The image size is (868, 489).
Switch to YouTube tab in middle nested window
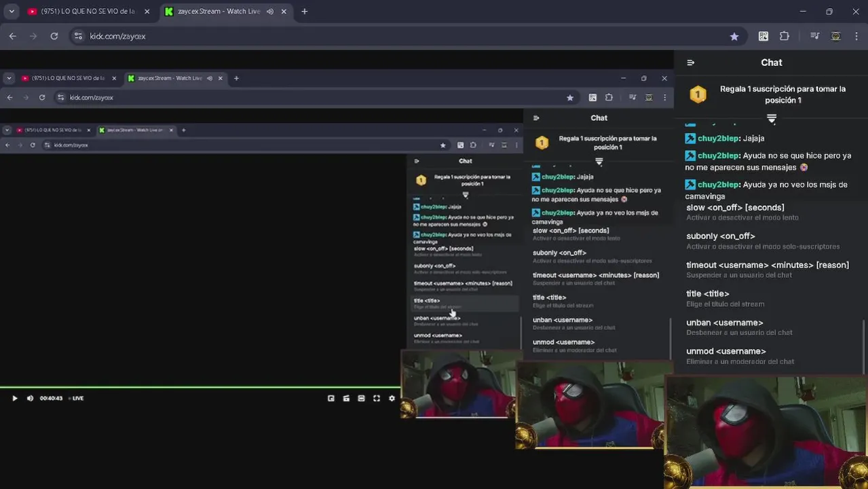(69, 78)
